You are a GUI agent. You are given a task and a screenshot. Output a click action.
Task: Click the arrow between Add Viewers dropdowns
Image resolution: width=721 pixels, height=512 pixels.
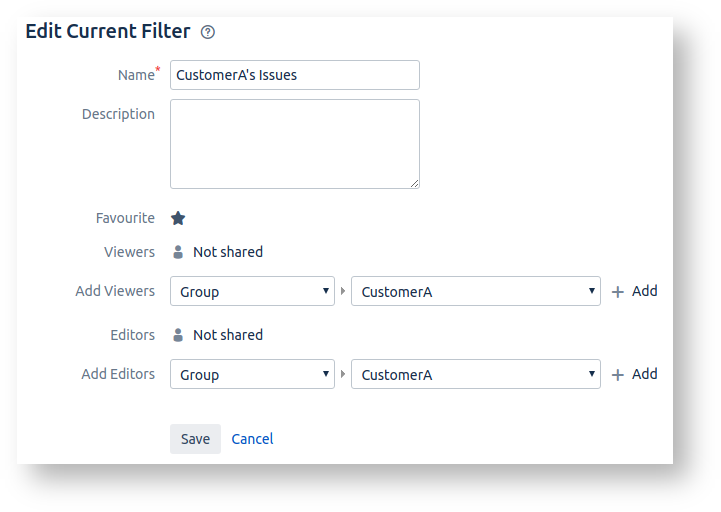pos(343,292)
